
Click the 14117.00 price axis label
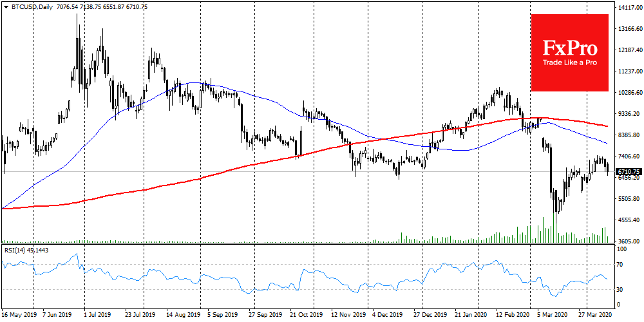tap(629, 8)
